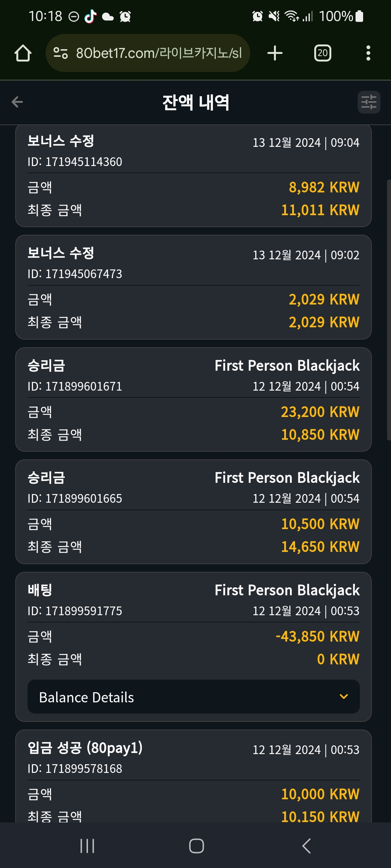Screen dimensions: 391x868
Task: Open a new tab with plus icon
Action: click(x=275, y=53)
